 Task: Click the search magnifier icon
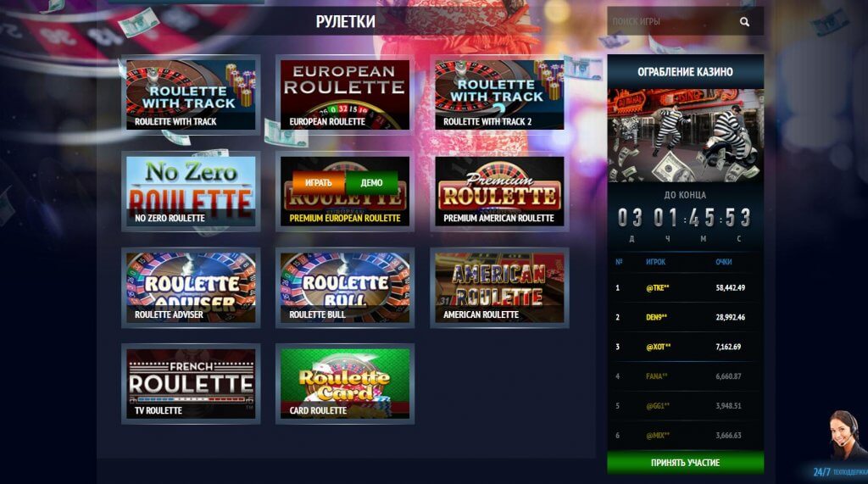[x=744, y=21]
